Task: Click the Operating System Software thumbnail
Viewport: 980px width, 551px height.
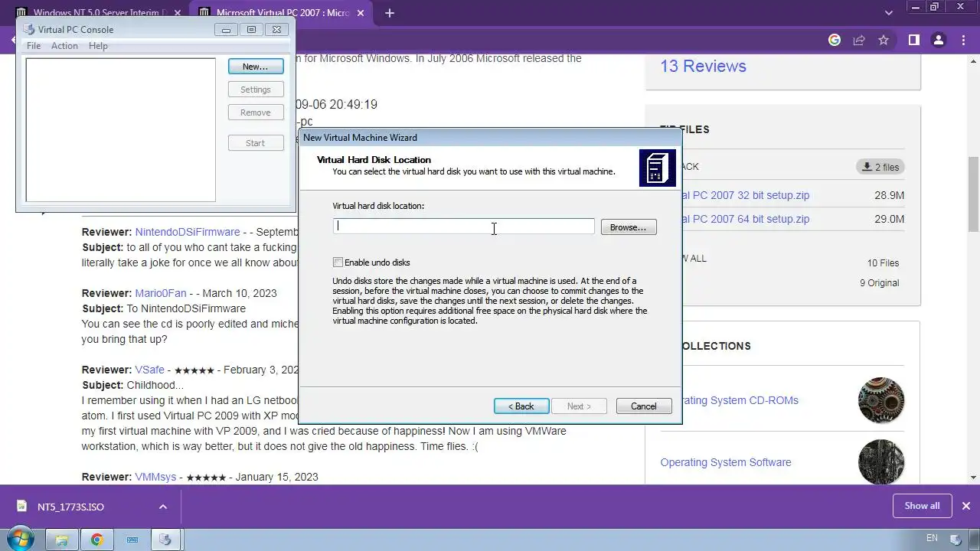Action: coord(881,462)
